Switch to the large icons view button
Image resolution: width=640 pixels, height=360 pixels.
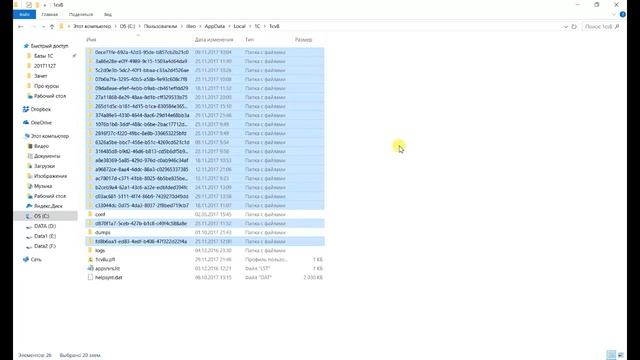(621, 355)
